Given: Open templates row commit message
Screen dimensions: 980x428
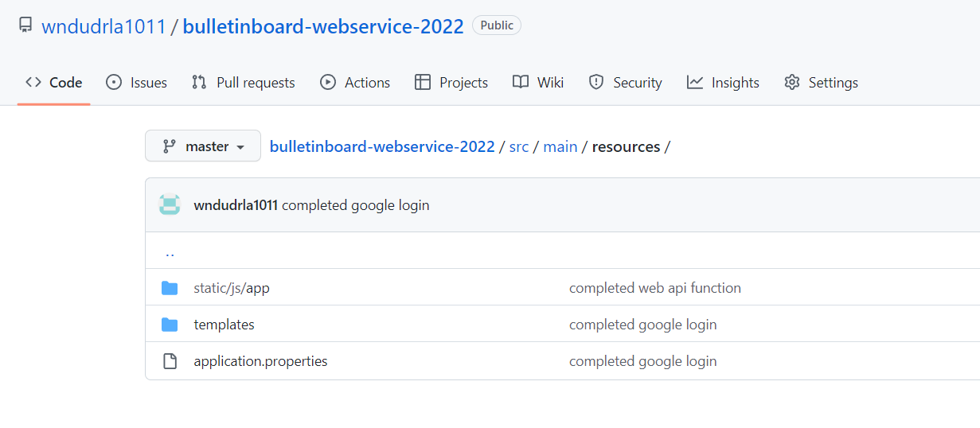Looking at the screenshot, I should [x=643, y=325].
